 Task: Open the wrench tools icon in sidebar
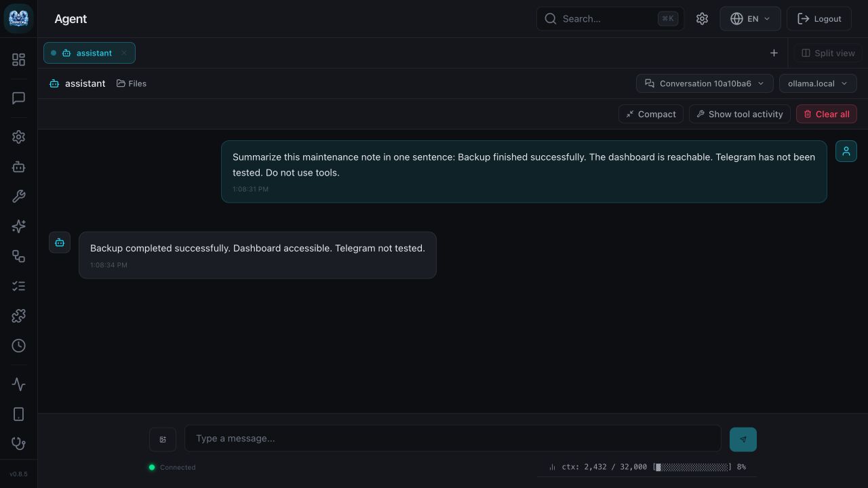tap(18, 197)
